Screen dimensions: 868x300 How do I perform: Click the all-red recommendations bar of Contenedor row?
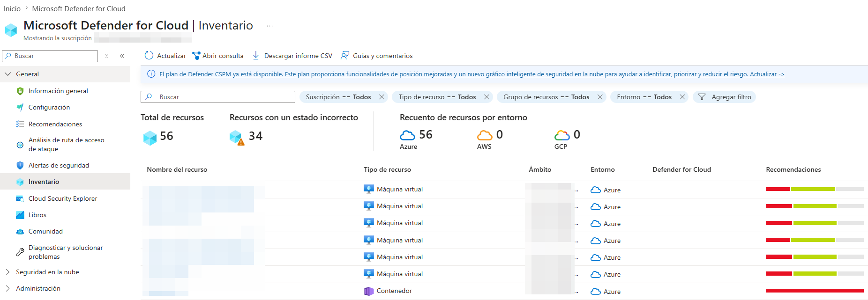click(815, 291)
